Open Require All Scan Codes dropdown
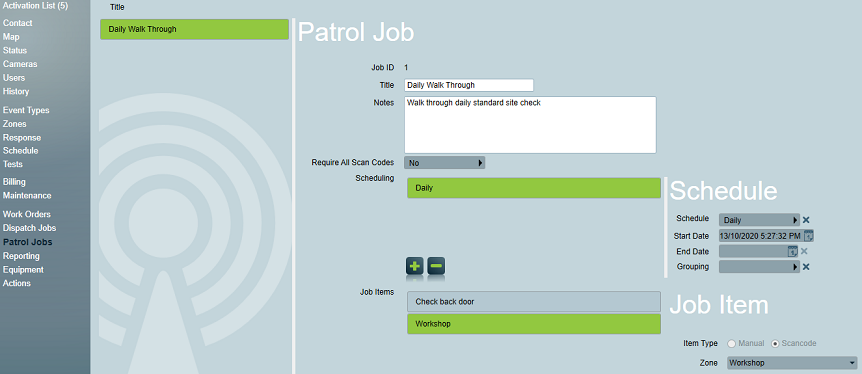This screenshot has height=374, width=862. pyautogui.click(x=445, y=163)
